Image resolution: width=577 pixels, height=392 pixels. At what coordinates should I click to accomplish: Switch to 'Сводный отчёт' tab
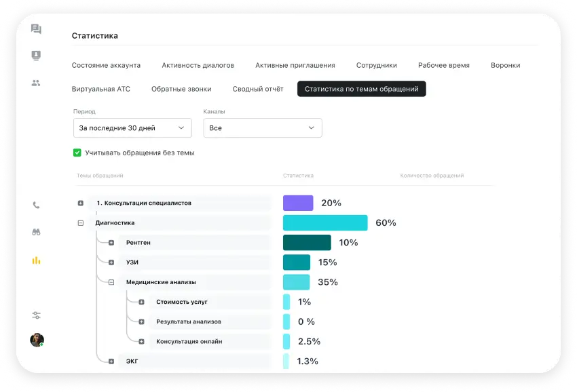[x=257, y=89]
